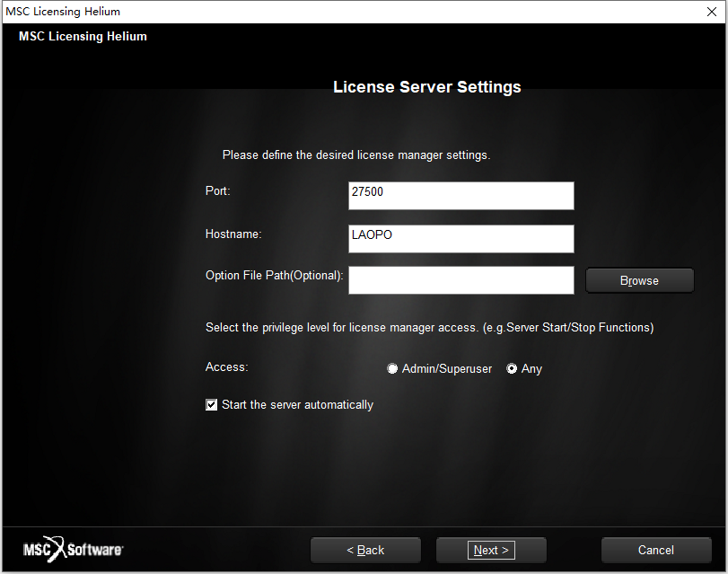The width and height of the screenshot is (728, 574).
Task: Click the Option File Path(Optional) label
Action: [275, 276]
